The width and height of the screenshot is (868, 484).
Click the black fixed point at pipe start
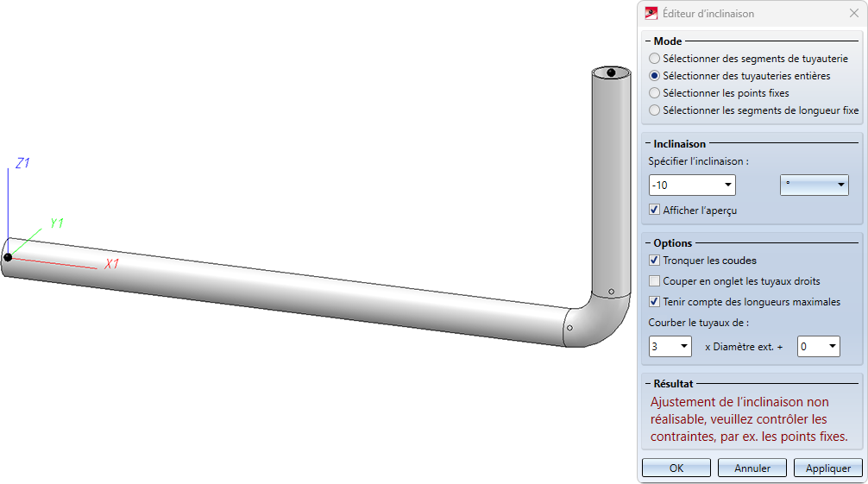(8, 257)
